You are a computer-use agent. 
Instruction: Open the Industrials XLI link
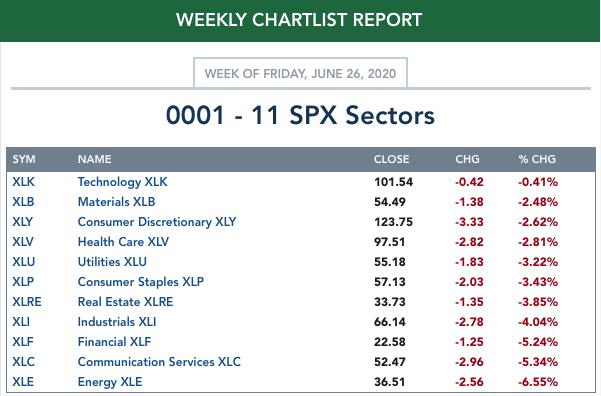coord(117,322)
